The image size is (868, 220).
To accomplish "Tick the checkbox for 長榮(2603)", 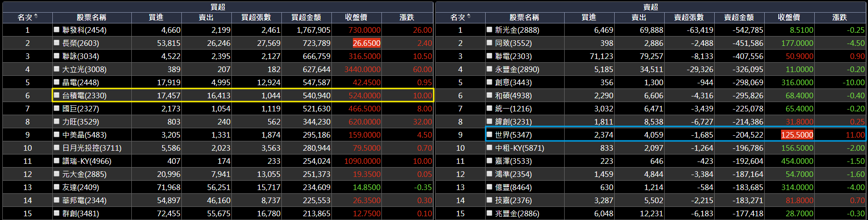I will [x=57, y=43].
